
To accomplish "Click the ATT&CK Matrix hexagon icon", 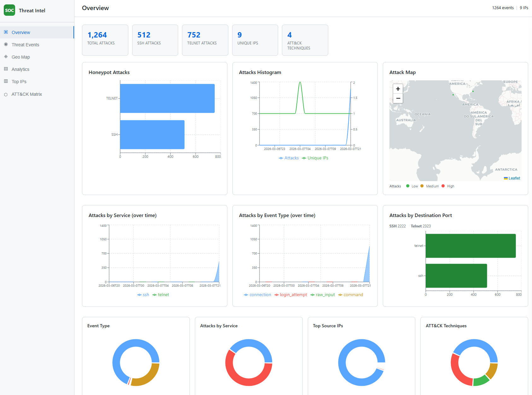I will coord(6,94).
